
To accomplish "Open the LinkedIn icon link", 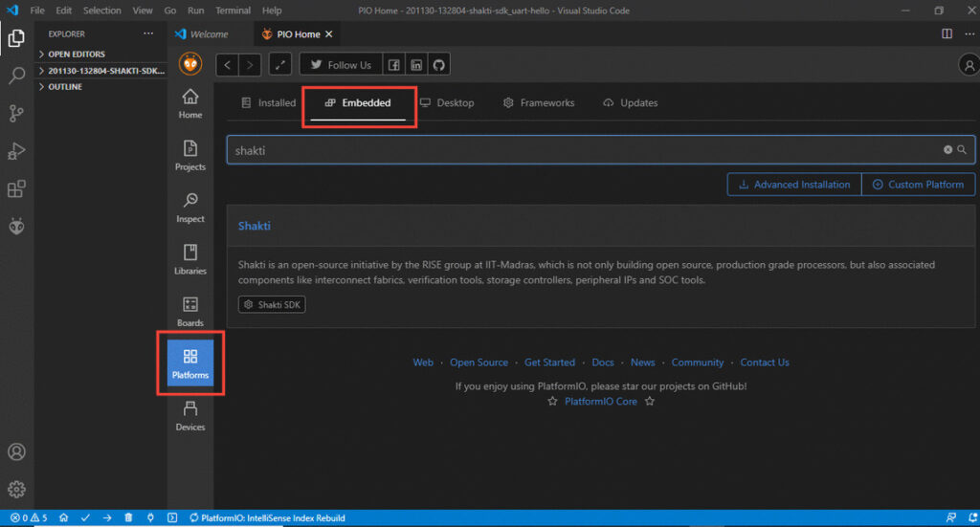I will 416,64.
